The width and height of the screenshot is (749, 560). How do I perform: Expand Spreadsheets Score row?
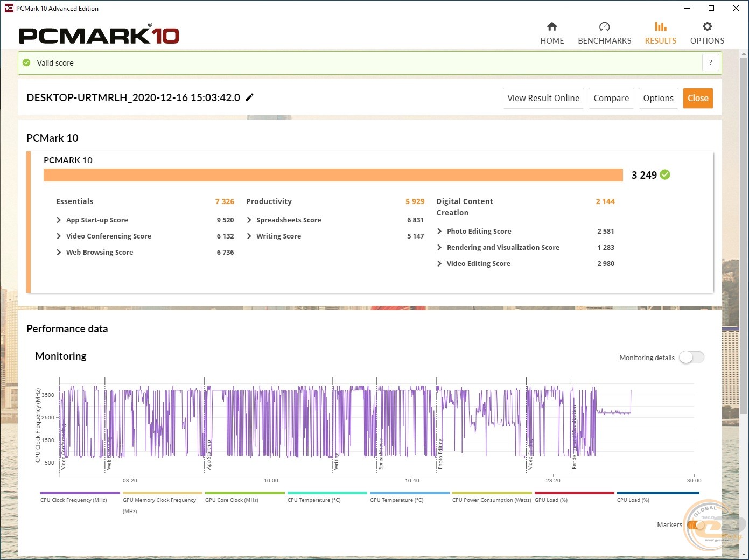click(x=249, y=220)
